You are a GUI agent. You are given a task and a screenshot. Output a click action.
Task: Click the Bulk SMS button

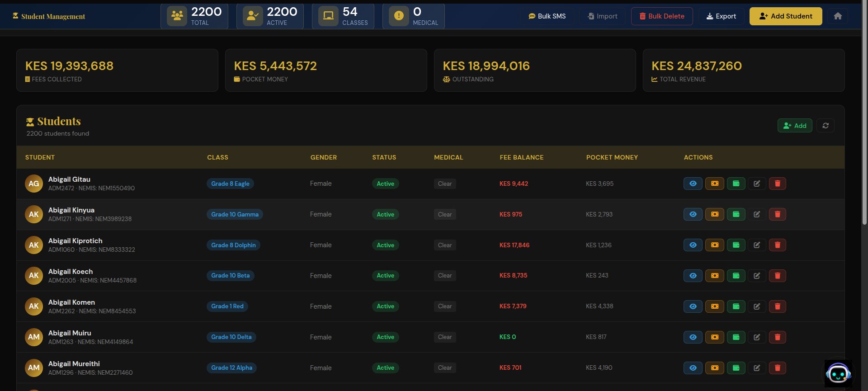547,16
